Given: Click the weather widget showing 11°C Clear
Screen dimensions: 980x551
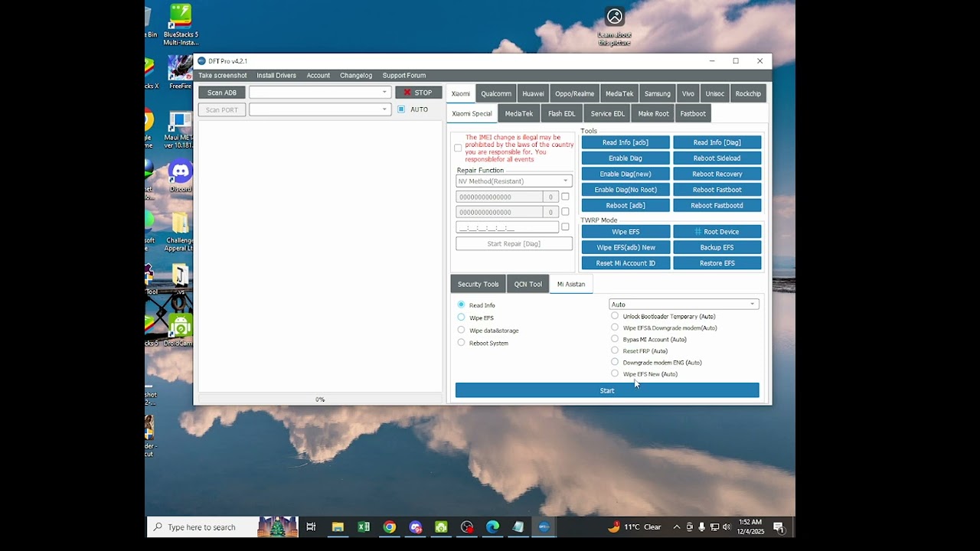Looking at the screenshot, I should (635, 527).
